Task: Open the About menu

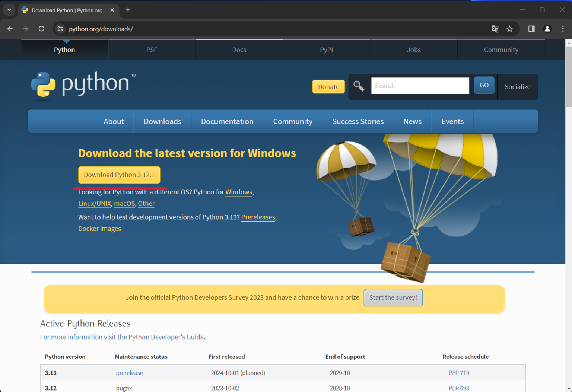Action: pyautogui.click(x=114, y=121)
